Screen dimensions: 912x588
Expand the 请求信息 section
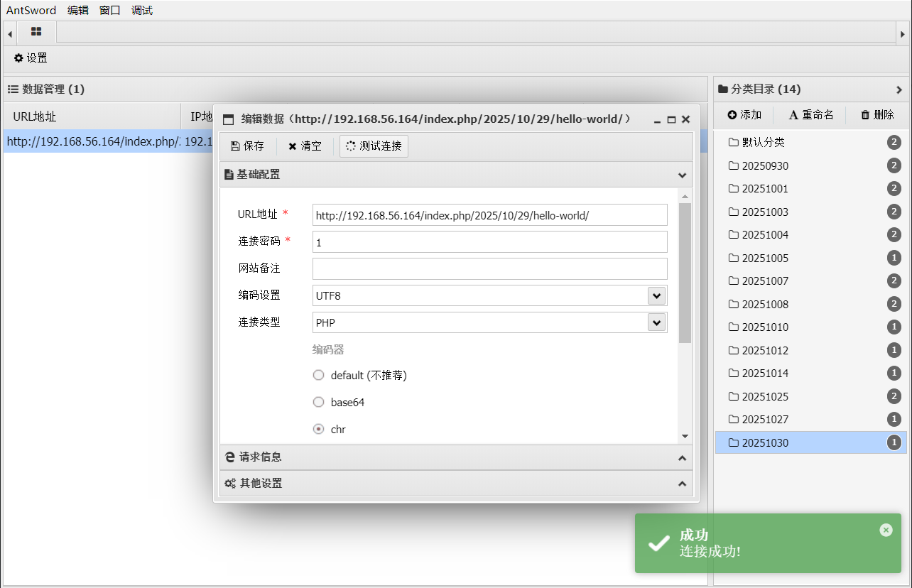tap(456, 457)
